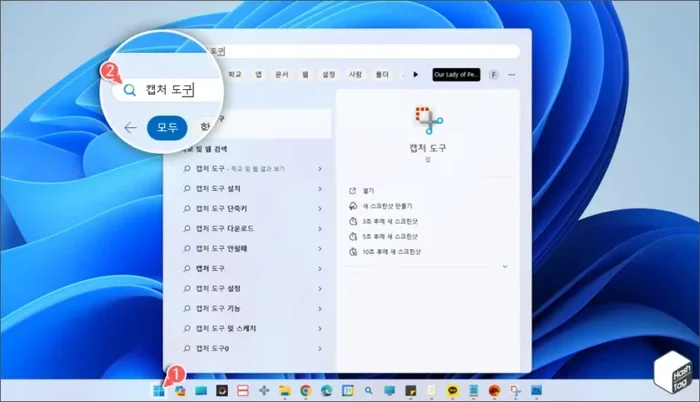This screenshot has width=700, height=402.
Task: Open the dark app with red circle
Action: tap(222, 391)
